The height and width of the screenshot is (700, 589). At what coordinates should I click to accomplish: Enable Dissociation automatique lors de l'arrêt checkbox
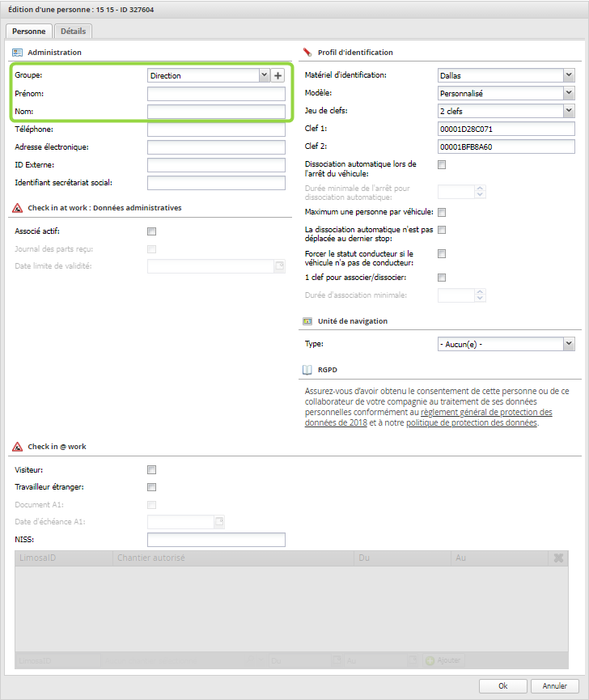(442, 165)
